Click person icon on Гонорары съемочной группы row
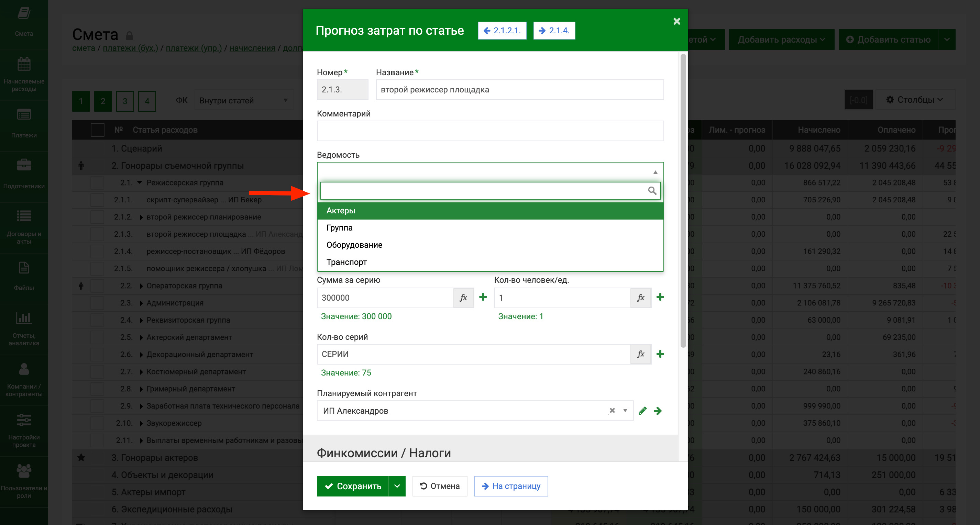 pyautogui.click(x=81, y=165)
